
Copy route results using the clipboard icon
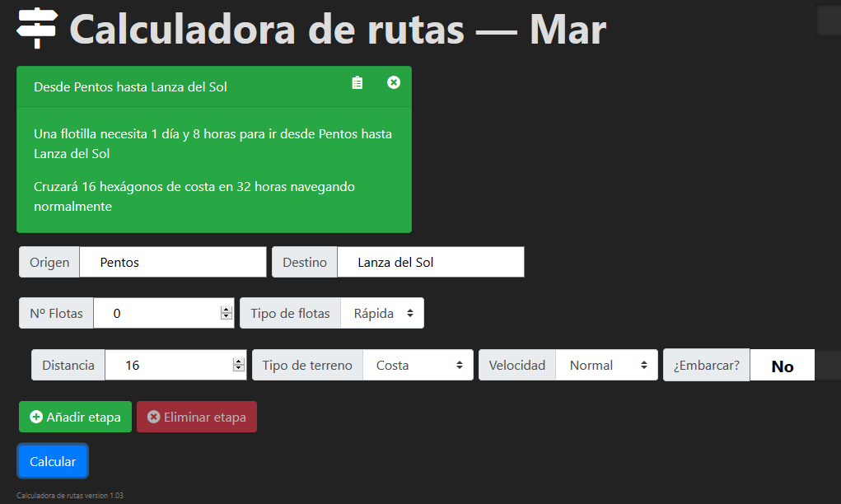click(357, 82)
